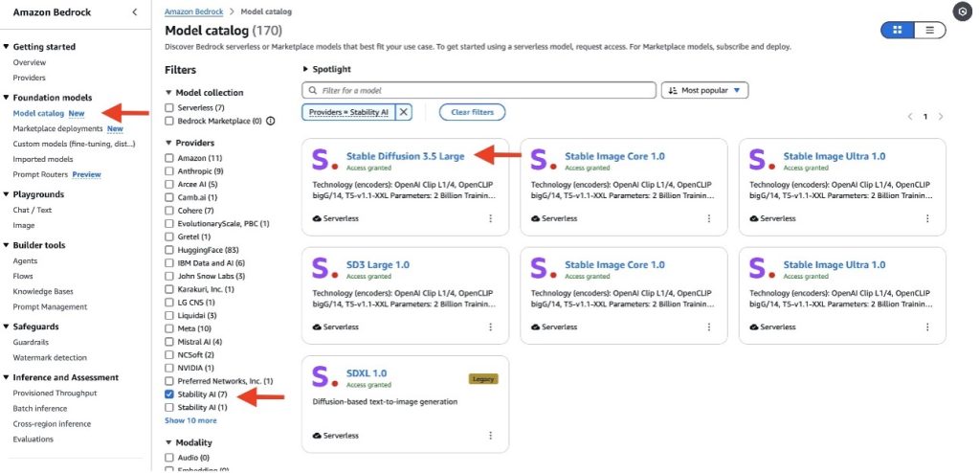Viewport: 980px width, 473px height.
Task: Collapse the Playgrounds nav section
Action: 7,194
